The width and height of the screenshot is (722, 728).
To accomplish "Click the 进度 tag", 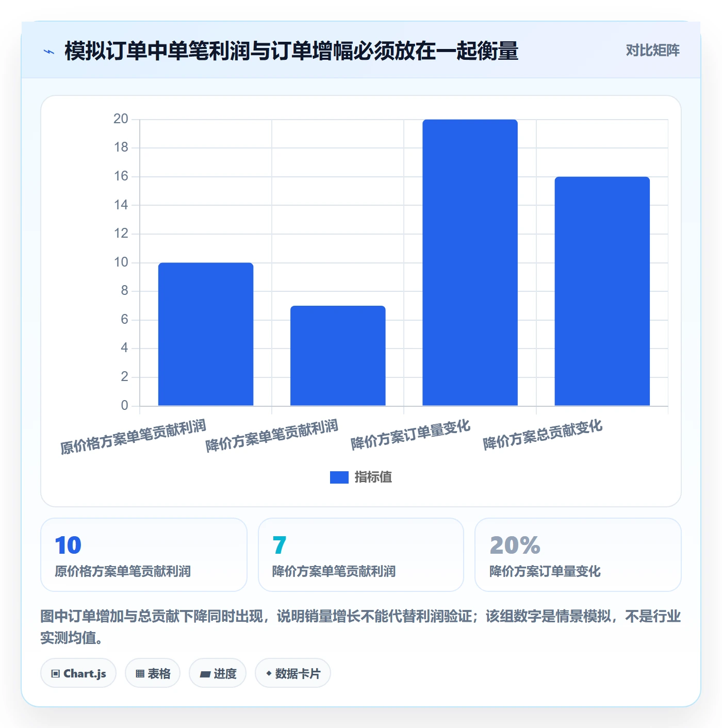I will (218, 673).
